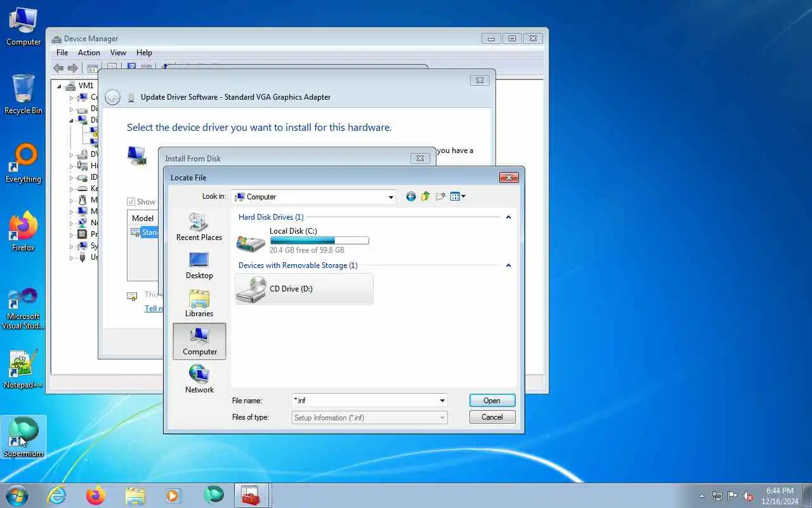This screenshot has height=508, width=812.
Task: Click Device Manager toolbar Forward arrow
Action: [x=73, y=69]
